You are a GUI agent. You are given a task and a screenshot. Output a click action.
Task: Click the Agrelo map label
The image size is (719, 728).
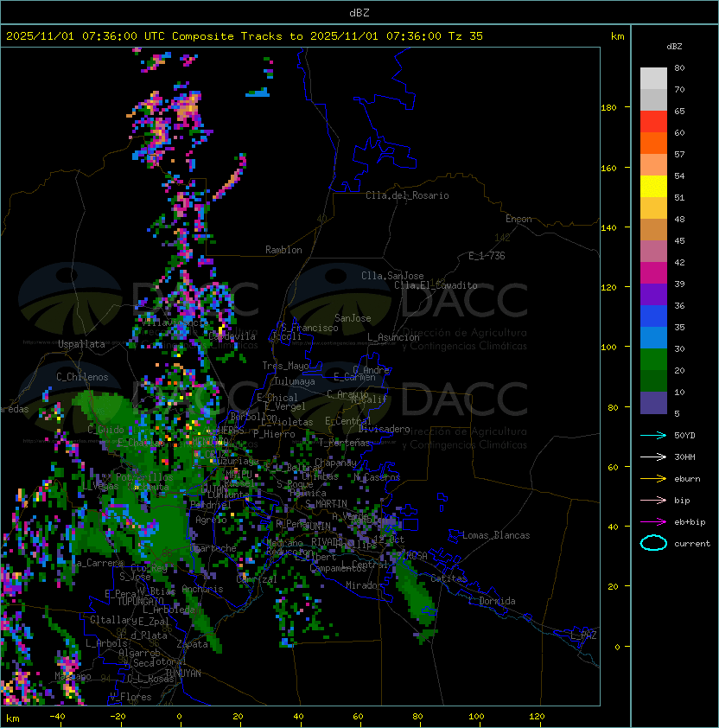(211, 520)
